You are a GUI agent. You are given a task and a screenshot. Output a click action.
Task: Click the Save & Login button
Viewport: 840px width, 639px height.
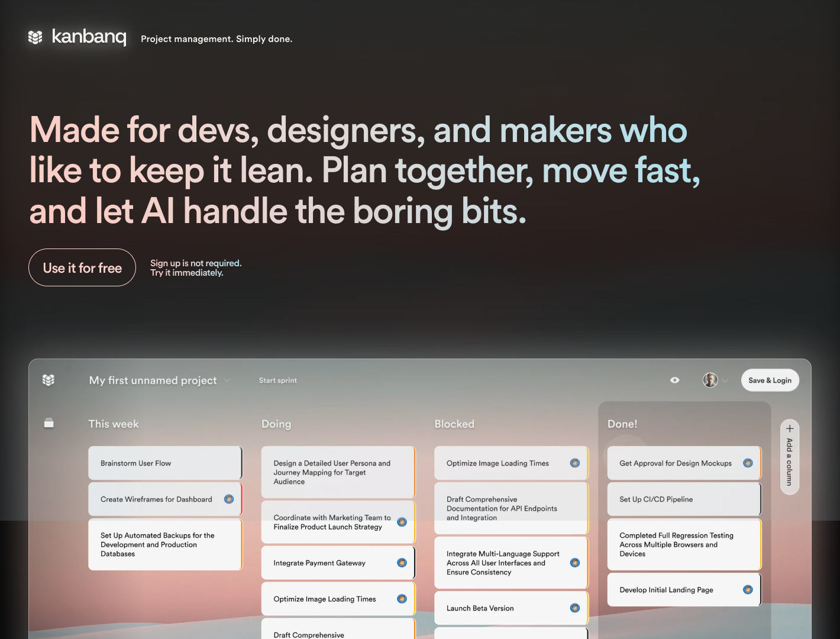click(x=770, y=380)
